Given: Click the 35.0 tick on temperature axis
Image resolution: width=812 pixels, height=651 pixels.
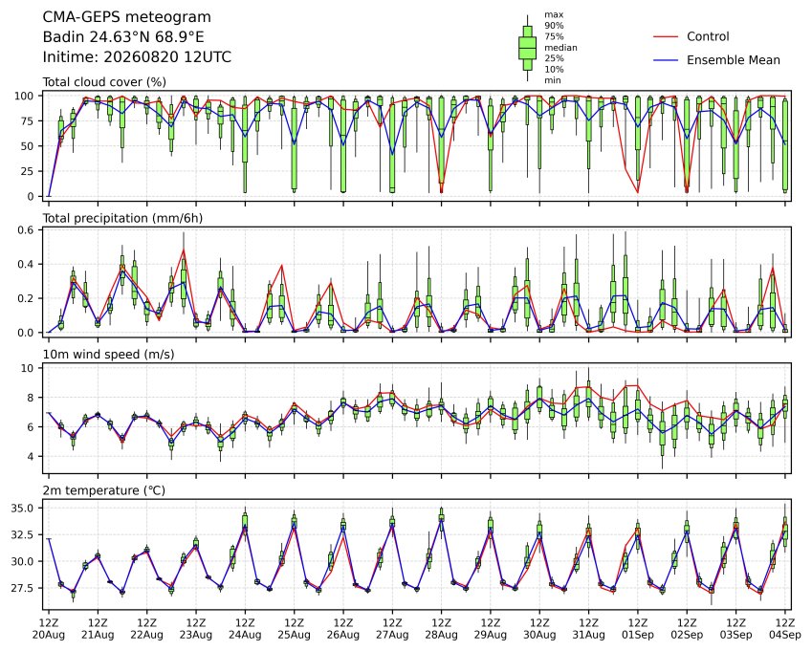Looking at the screenshot, I should pos(22,509).
